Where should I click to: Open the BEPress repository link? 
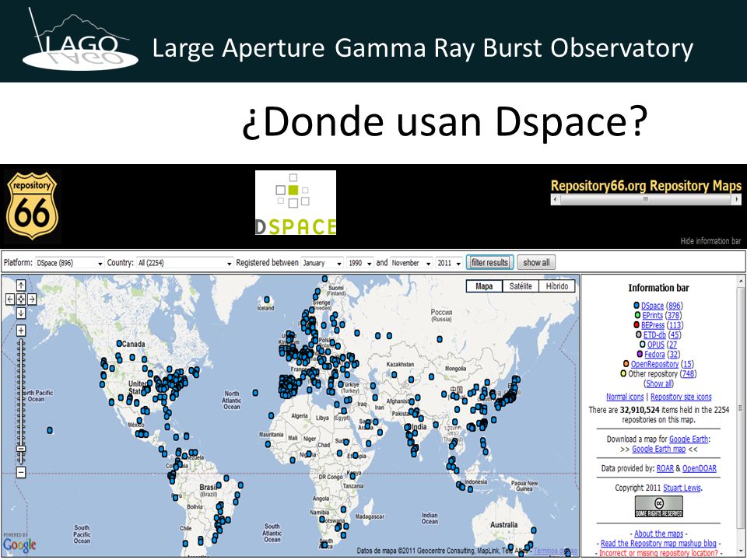[x=653, y=325]
